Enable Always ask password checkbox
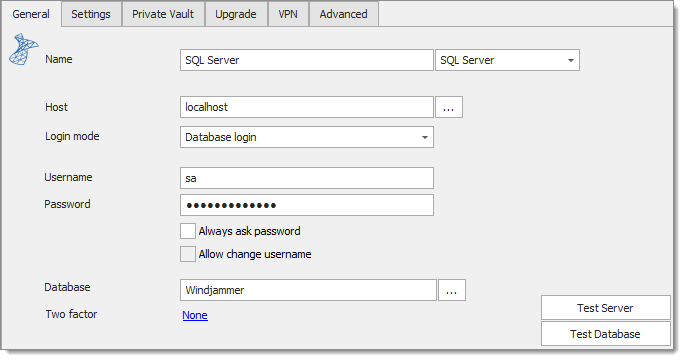Viewport: 684px width, 360px height. [x=188, y=231]
